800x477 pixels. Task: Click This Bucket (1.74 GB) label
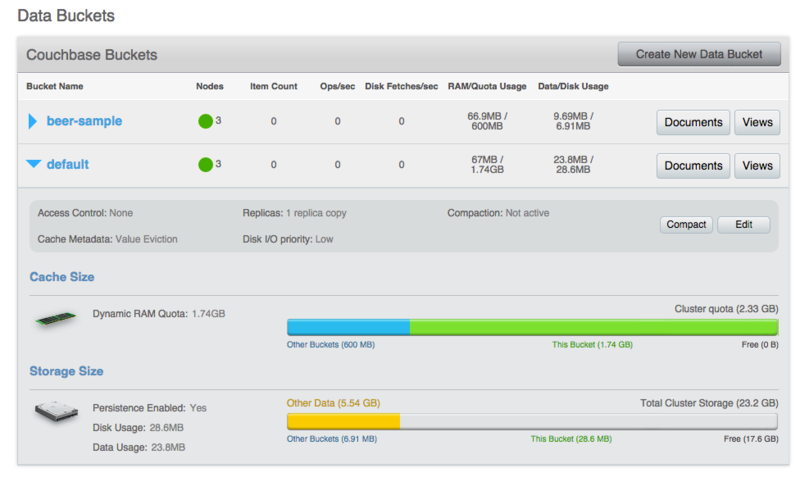592,345
